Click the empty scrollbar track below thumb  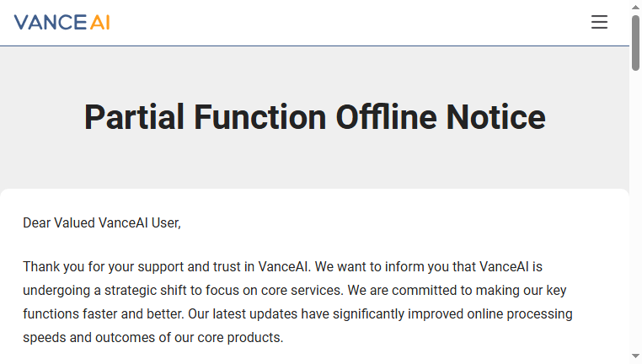click(x=635, y=211)
